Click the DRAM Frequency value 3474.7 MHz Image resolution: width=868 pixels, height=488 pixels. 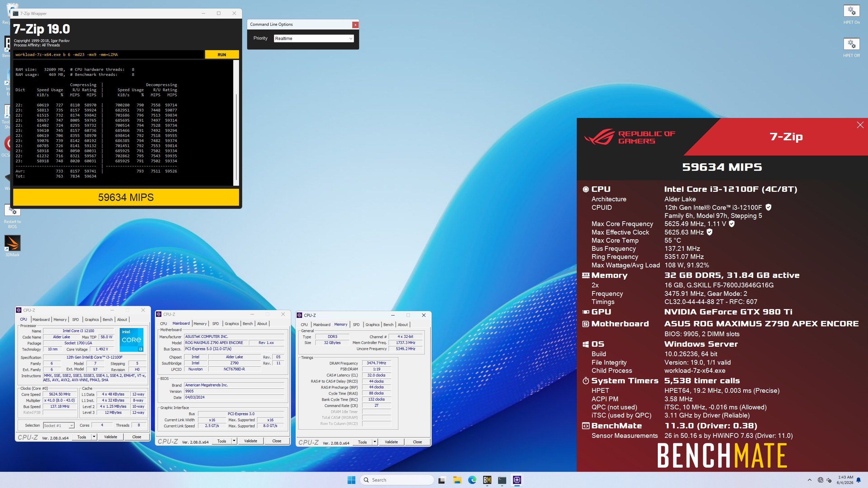[376, 363]
